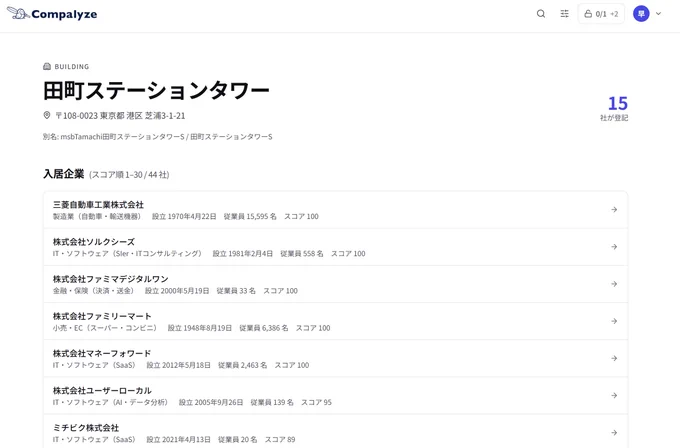Open arrow for 三菱自動車工業株式会社
Screen dimensions: 680x448
point(614,209)
